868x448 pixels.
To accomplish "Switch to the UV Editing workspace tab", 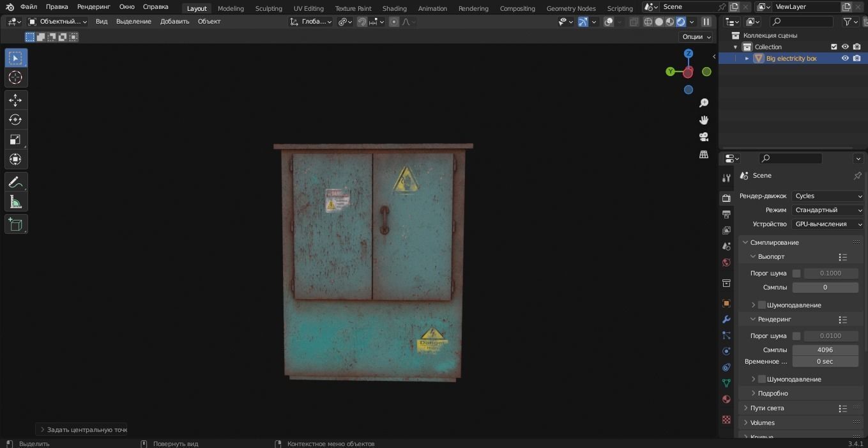I will [308, 8].
